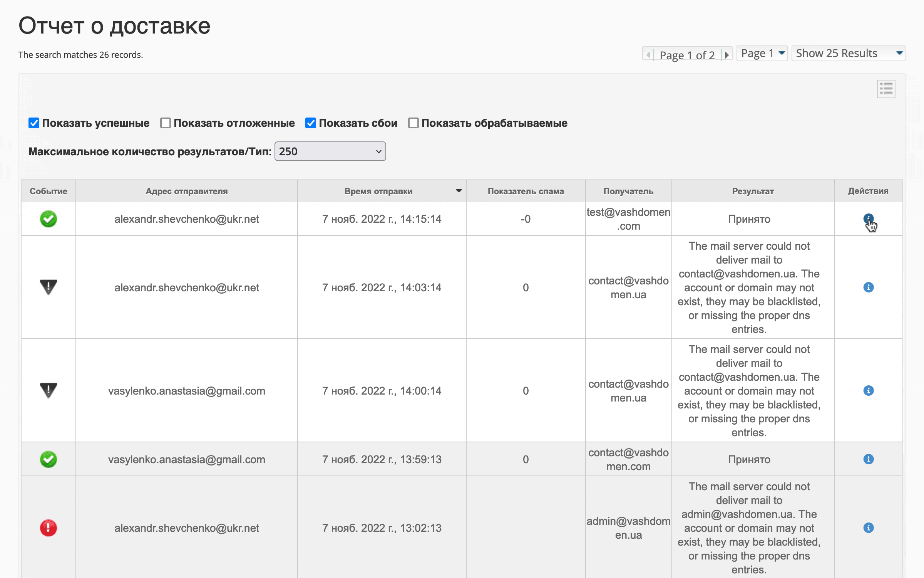Open details for the vasylenko.anastasia@gmail.com accepted message
Viewport: 924px width, 578px height.
point(869,459)
